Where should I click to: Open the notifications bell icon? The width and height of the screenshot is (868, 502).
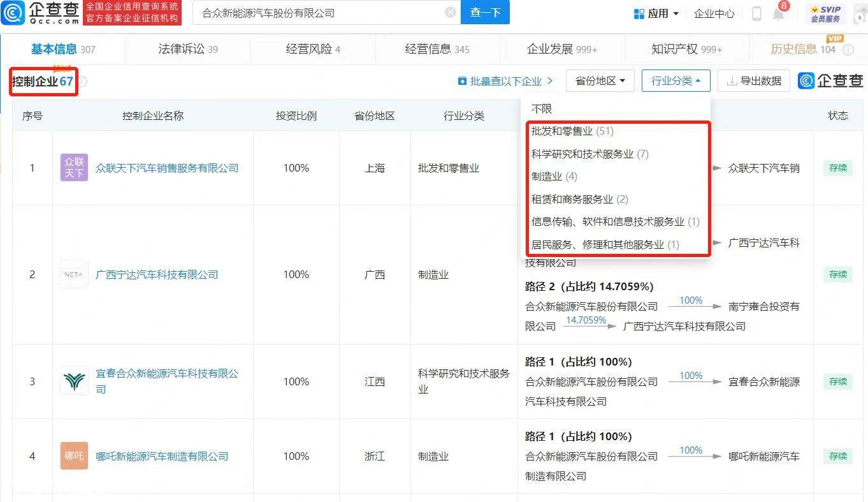[779, 13]
